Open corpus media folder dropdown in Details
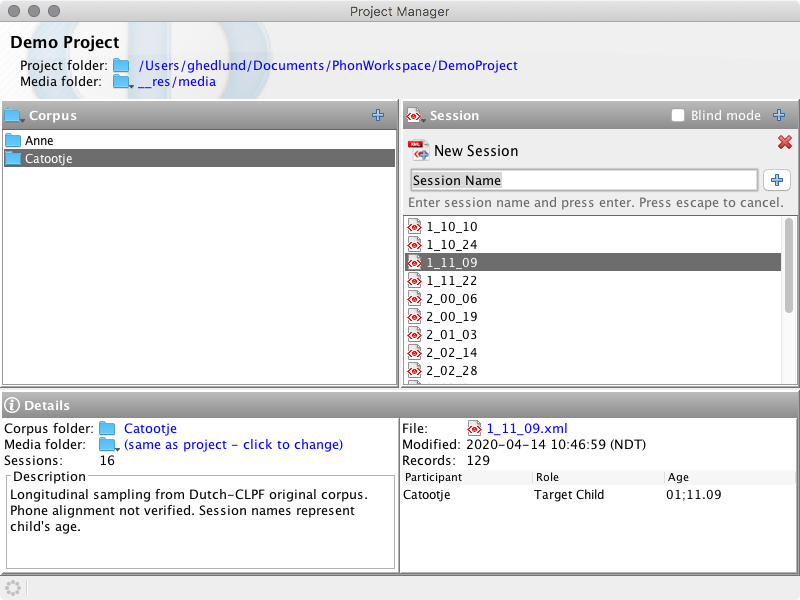Viewport: 800px width, 600px height. (108, 445)
